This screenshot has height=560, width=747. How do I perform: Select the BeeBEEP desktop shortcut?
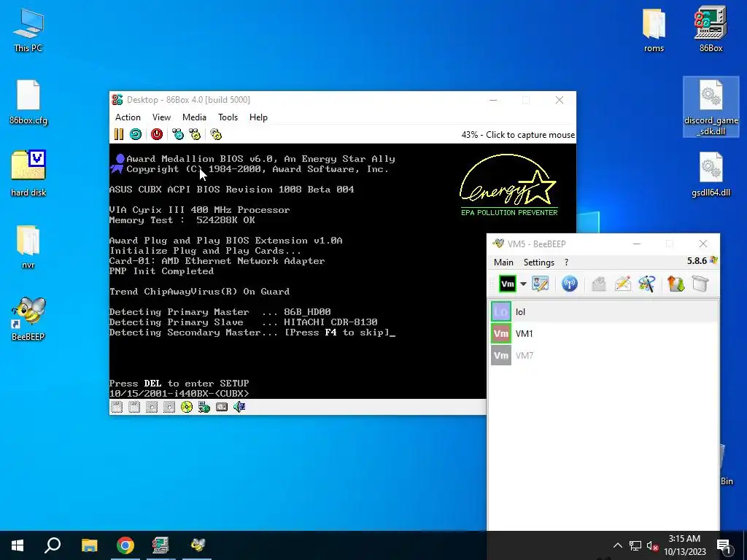point(28,319)
